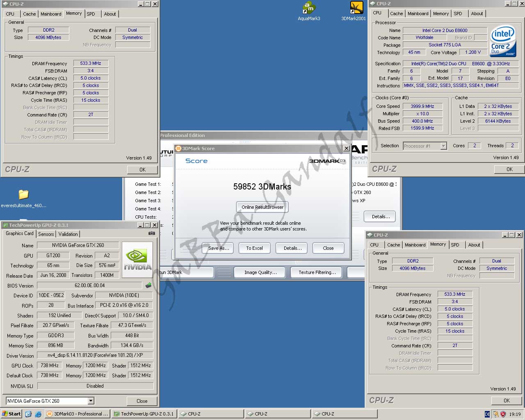Click the 59852 3DMarks score text
This screenshot has height=420, width=525.
(x=262, y=187)
